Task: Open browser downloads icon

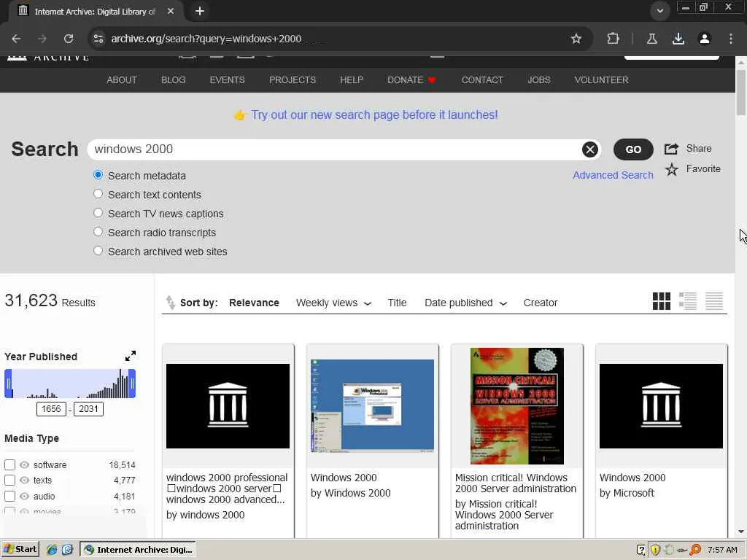Action: [x=678, y=39]
